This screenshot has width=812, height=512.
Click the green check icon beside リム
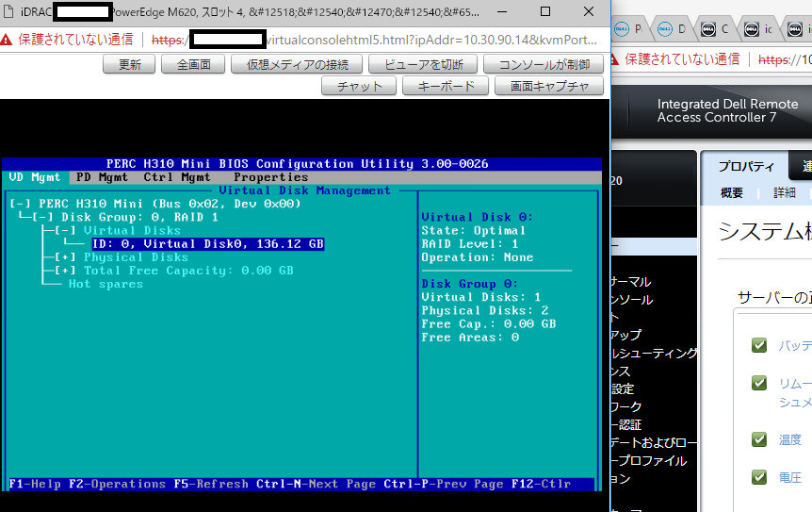759,383
